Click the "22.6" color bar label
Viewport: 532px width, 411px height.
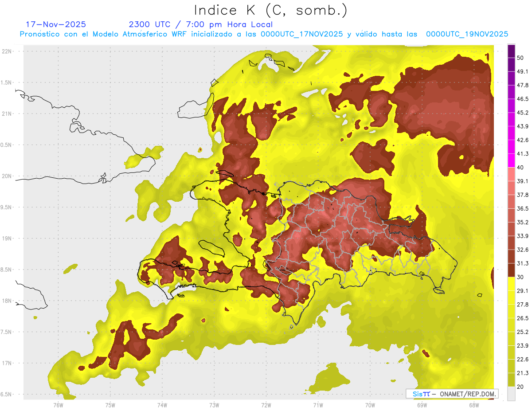(523, 359)
